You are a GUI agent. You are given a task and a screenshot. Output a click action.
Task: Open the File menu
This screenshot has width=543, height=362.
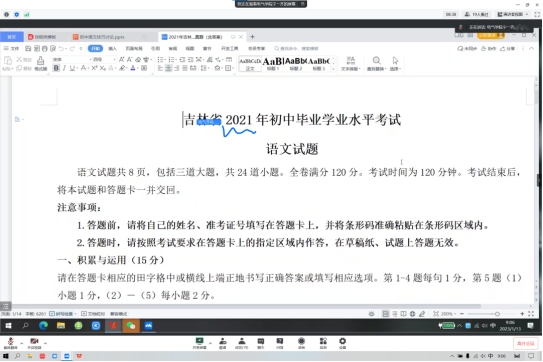pyautogui.click(x=12, y=48)
